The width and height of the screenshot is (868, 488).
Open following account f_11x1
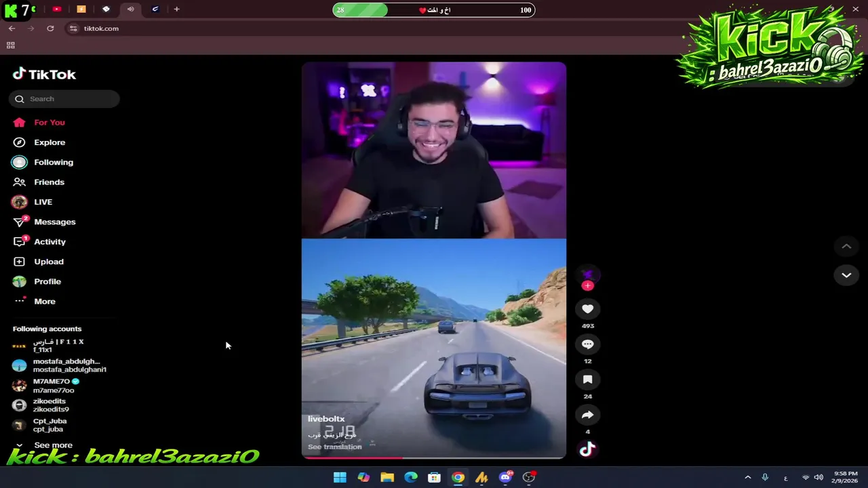(x=49, y=346)
